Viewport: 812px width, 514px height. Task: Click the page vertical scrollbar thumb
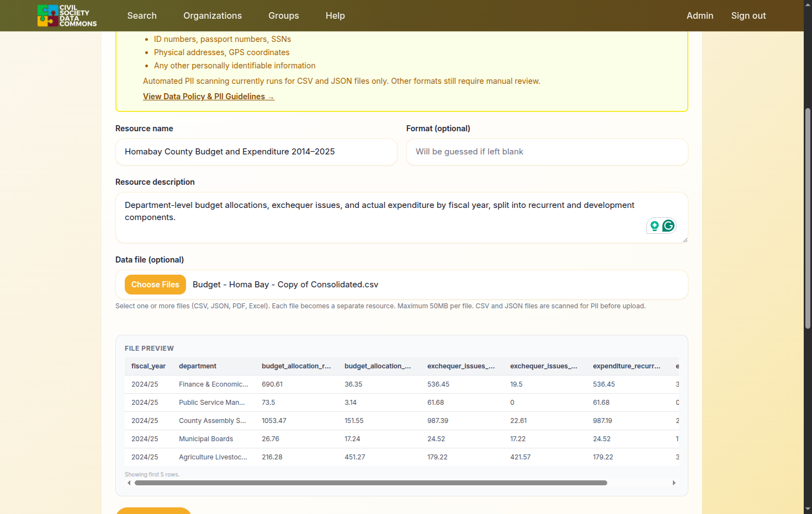coord(808,219)
